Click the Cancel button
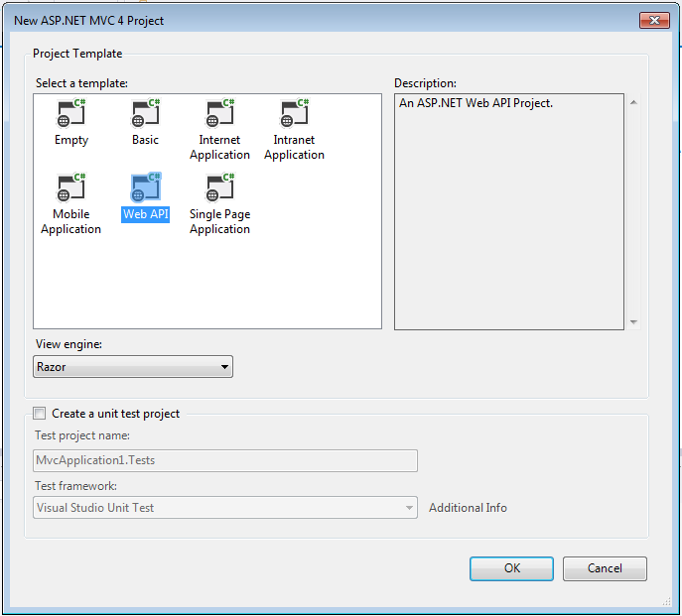682x616 pixels. tap(605, 568)
